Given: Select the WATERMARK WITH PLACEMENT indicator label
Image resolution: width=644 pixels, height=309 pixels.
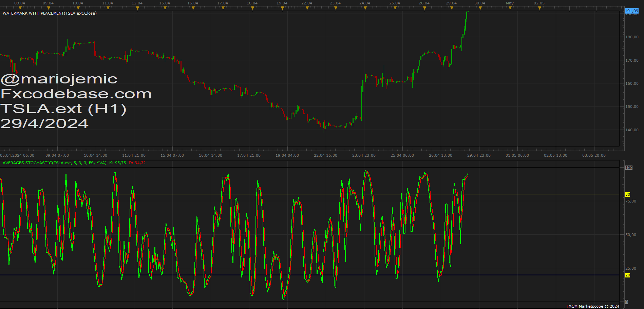Looking at the screenshot, I should [x=50, y=13].
